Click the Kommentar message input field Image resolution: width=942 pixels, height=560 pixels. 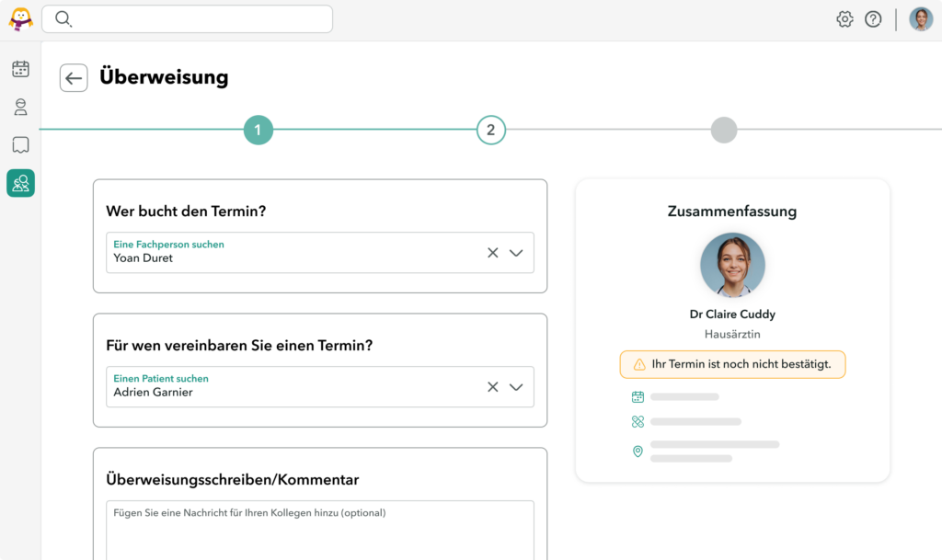(x=320, y=529)
